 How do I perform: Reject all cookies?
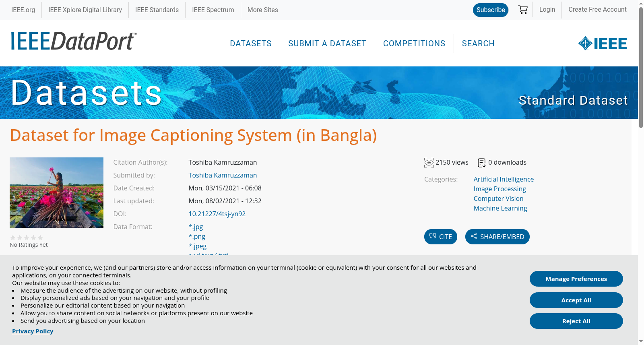[x=576, y=321]
